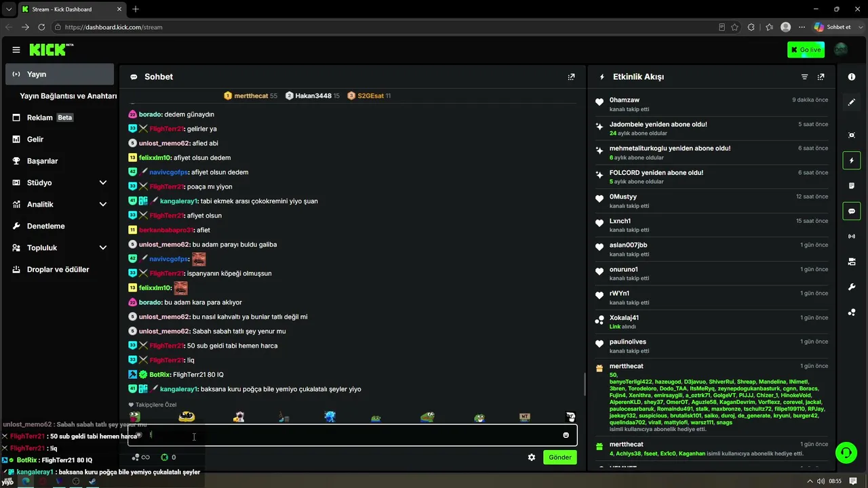Open chat settings gear icon

(x=532, y=457)
